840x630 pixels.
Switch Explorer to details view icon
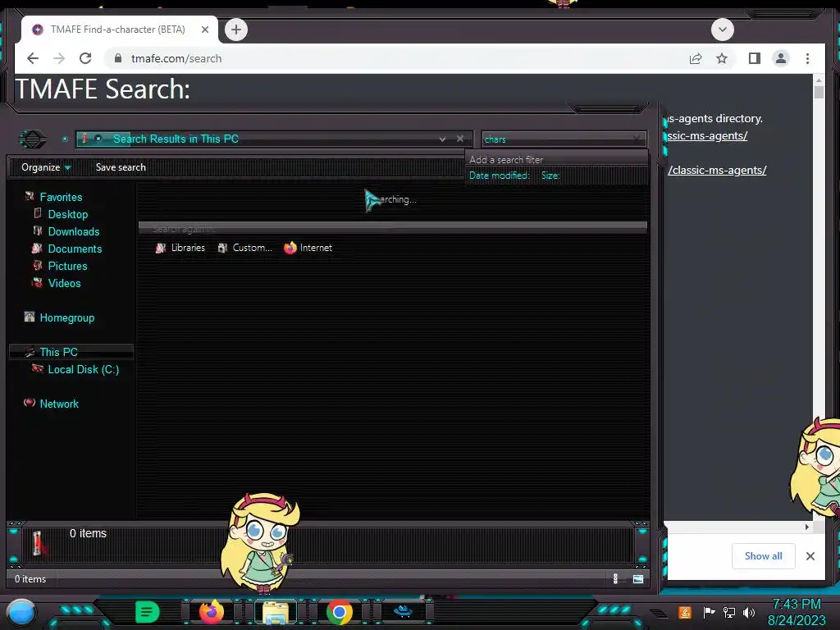click(x=615, y=578)
